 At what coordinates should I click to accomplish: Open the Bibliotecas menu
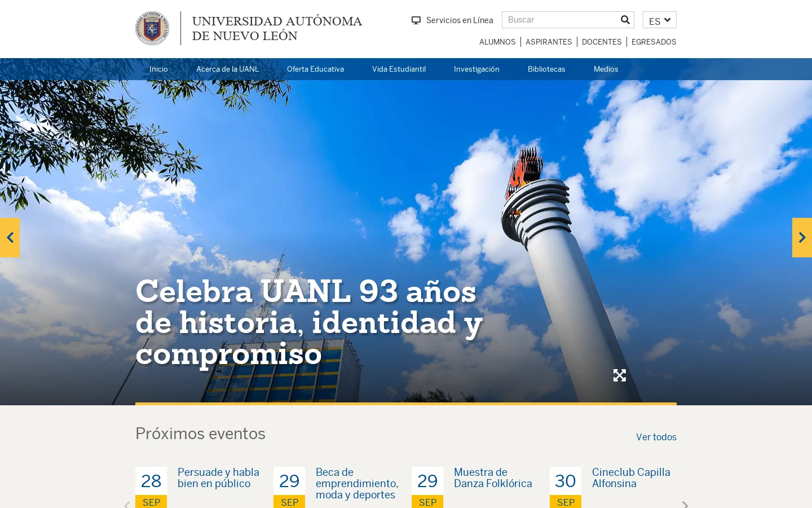[546, 69]
